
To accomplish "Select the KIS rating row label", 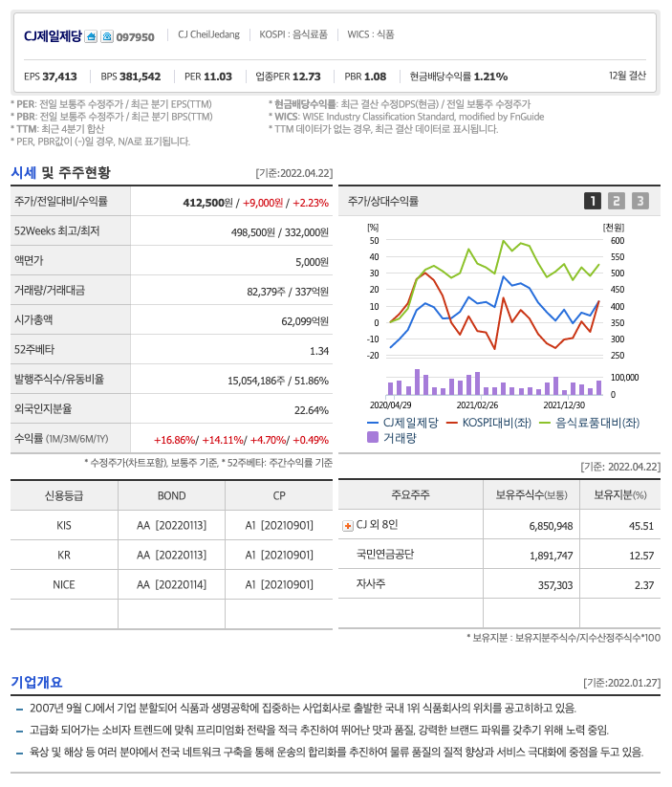I will click(64, 526).
